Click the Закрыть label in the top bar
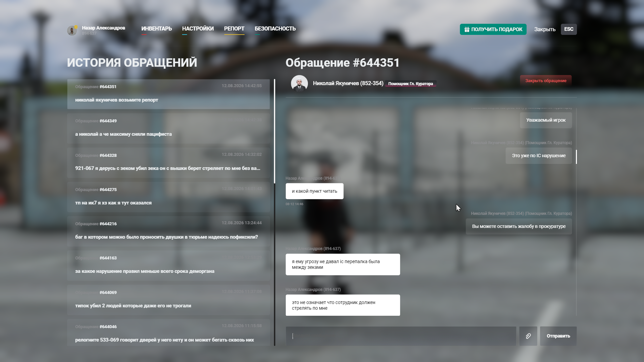Viewport: 644px width, 362px height. pos(545,29)
